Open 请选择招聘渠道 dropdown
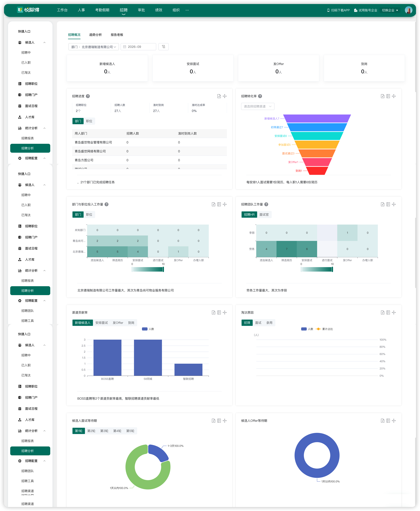This screenshot has width=420, height=511. tap(258, 106)
